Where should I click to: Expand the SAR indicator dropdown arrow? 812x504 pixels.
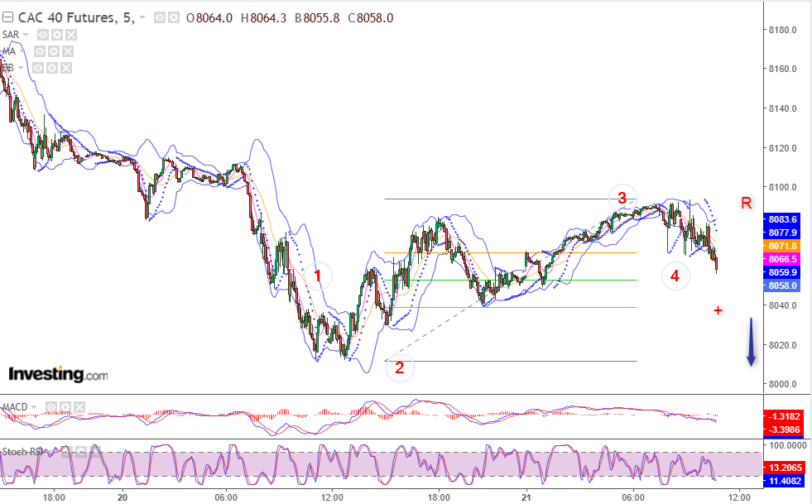[x=26, y=35]
